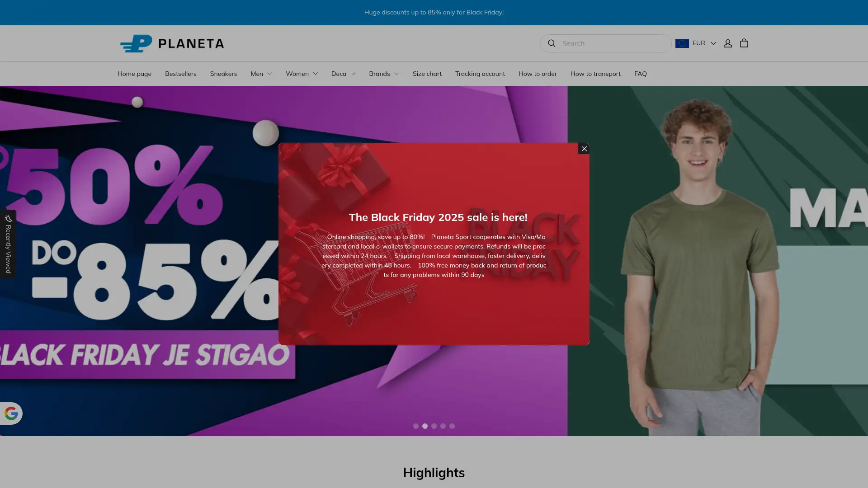Open the Recently Viewed side tab
Screen dimensions: 868x488
click(x=8, y=244)
